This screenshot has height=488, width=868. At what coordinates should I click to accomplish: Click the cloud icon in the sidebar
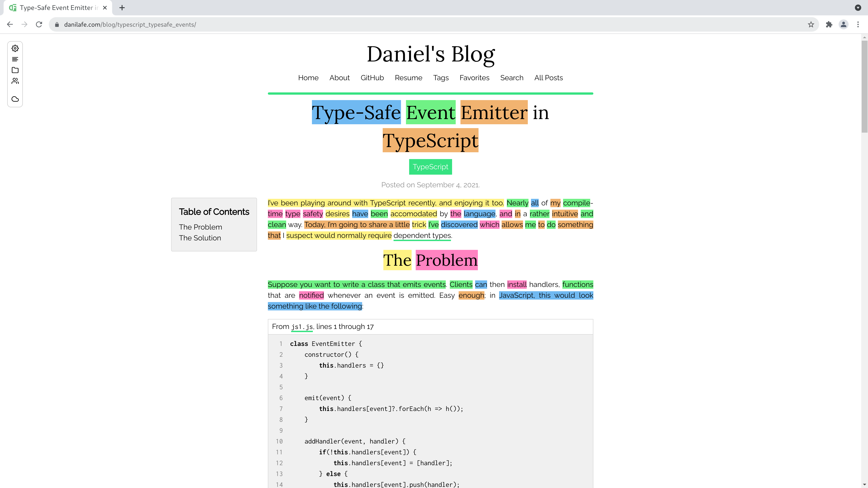click(x=15, y=99)
